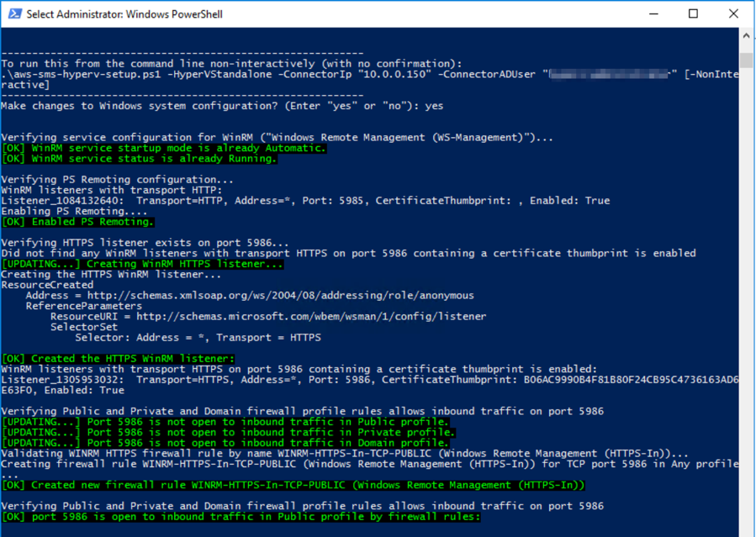Minimize the PowerShell window
This screenshot has height=537, width=756.
point(653,14)
